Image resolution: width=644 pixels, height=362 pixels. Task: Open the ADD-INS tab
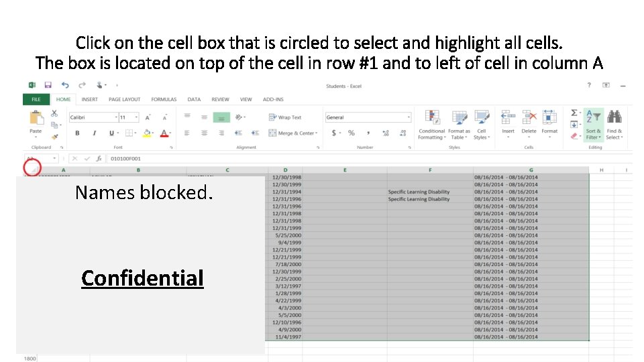tap(273, 99)
